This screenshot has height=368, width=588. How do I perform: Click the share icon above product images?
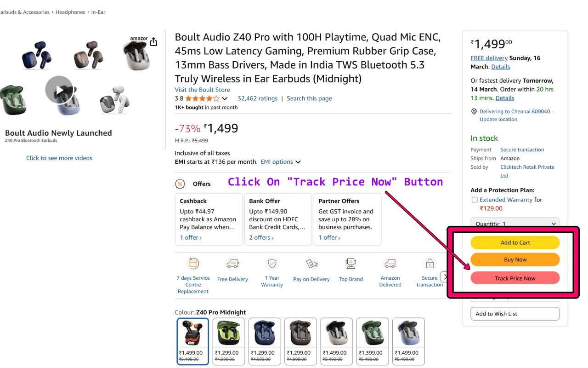click(x=153, y=42)
